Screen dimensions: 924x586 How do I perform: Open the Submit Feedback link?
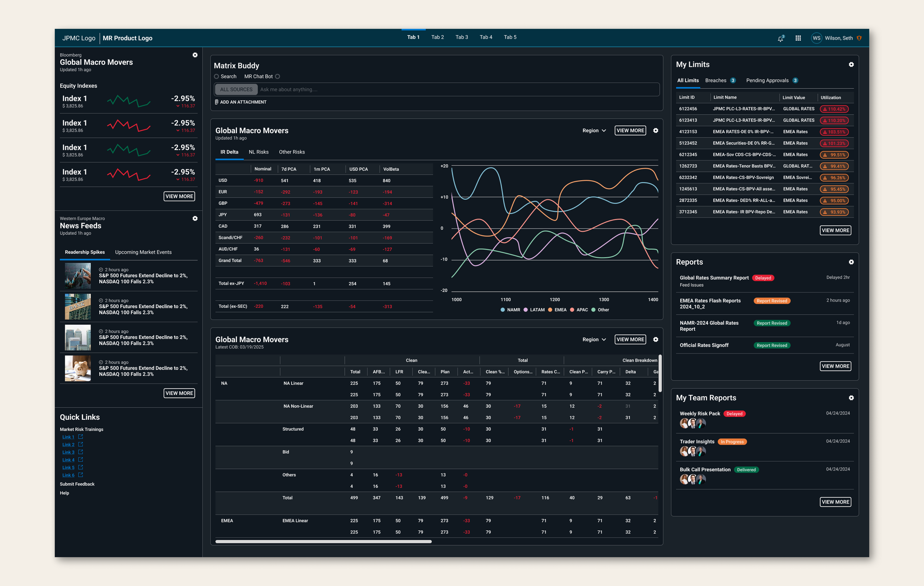pos(77,484)
